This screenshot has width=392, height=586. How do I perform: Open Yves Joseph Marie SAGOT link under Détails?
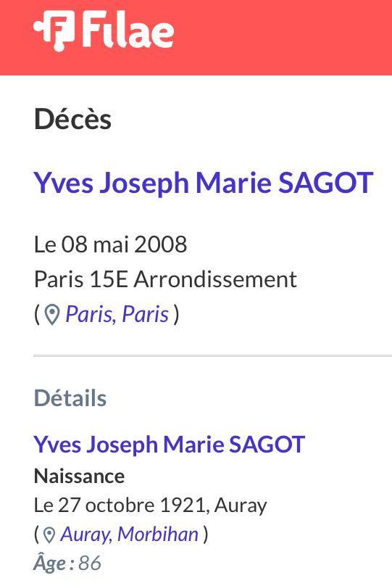(x=169, y=445)
